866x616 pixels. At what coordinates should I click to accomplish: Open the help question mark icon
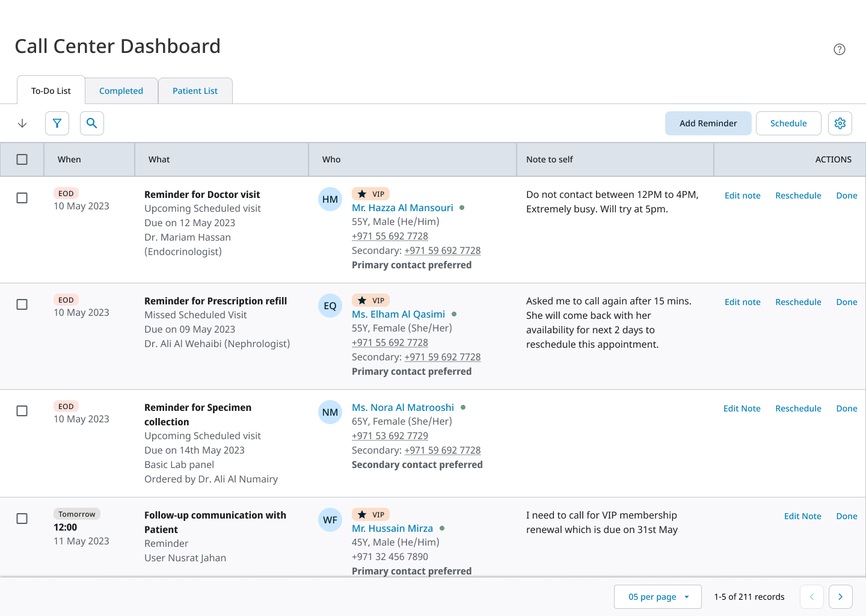tap(840, 49)
